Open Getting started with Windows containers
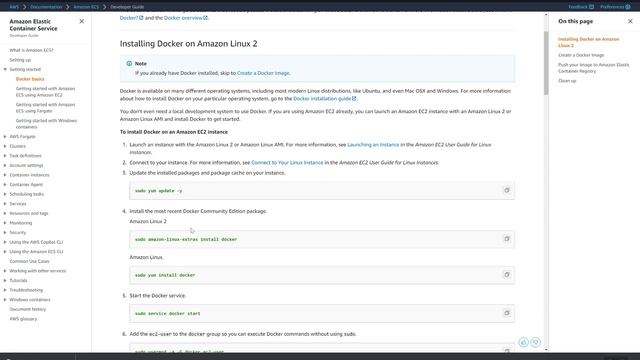Screen dimensions: 640x360 (x=46, y=124)
